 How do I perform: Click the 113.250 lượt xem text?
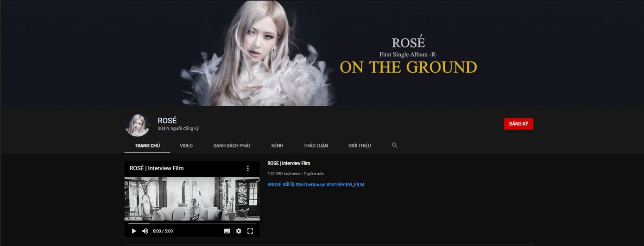point(284,174)
